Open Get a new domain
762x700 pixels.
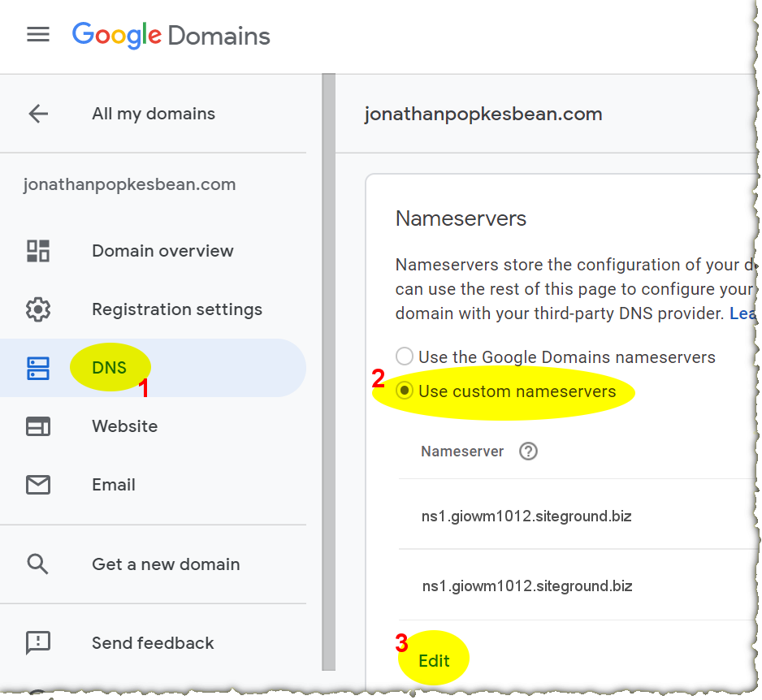coord(166,564)
